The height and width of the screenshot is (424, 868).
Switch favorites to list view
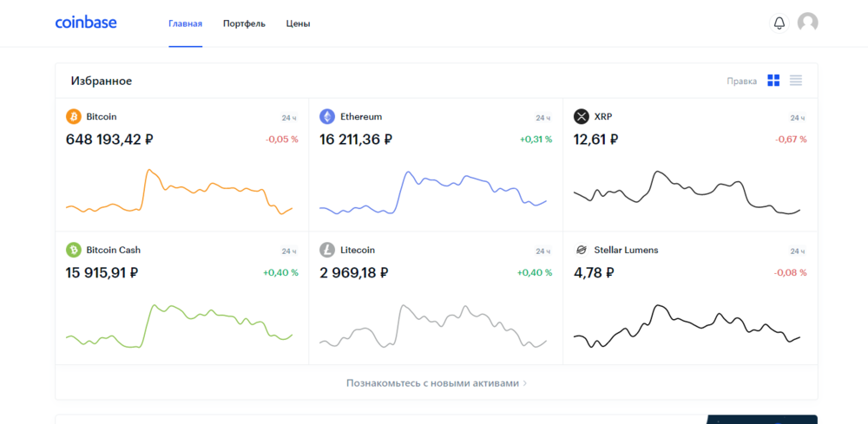point(795,81)
